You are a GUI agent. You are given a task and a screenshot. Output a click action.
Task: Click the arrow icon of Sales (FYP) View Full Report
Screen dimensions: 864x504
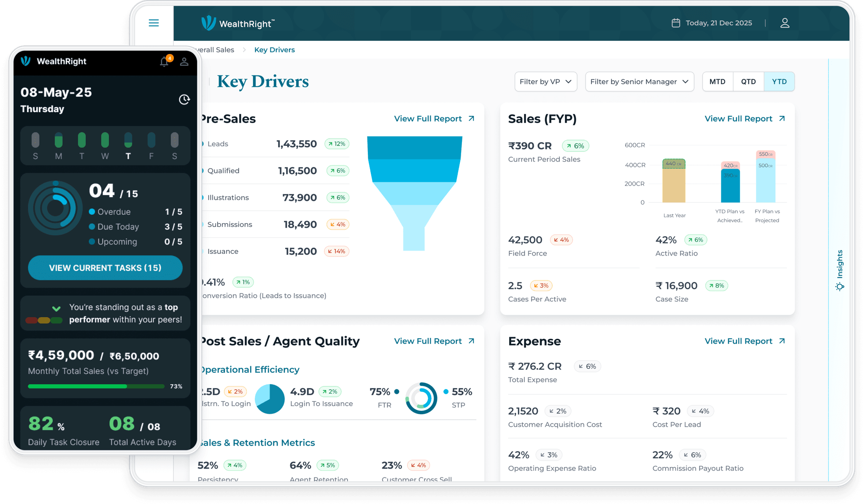tap(782, 119)
